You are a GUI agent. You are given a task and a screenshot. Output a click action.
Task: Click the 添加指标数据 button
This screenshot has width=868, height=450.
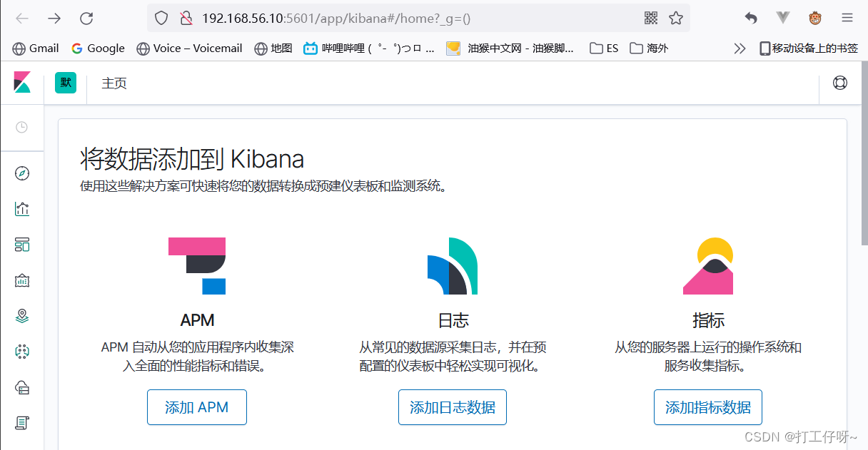click(708, 407)
